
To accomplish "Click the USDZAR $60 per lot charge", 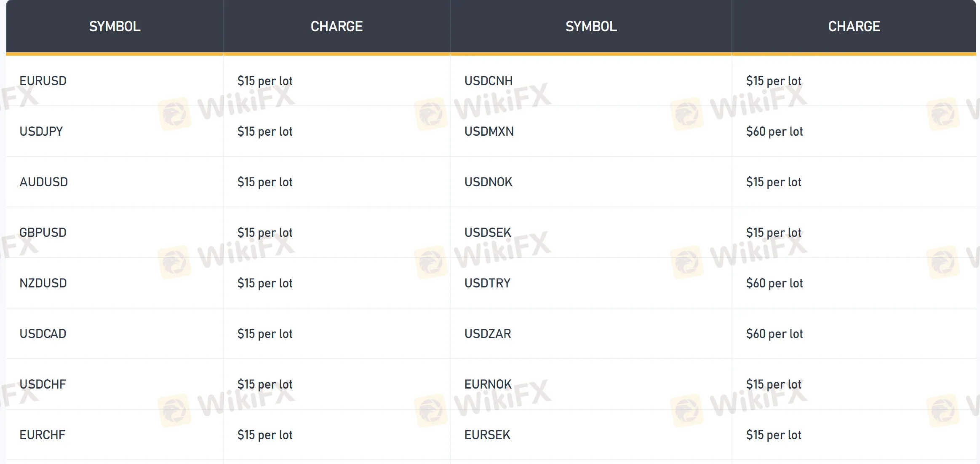I will [x=774, y=334].
